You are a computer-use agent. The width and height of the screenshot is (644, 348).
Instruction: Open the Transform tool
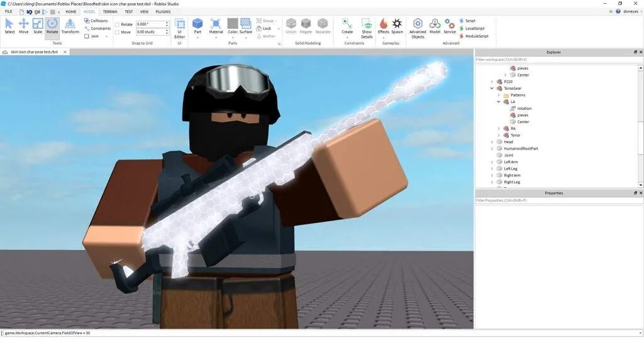click(x=70, y=26)
